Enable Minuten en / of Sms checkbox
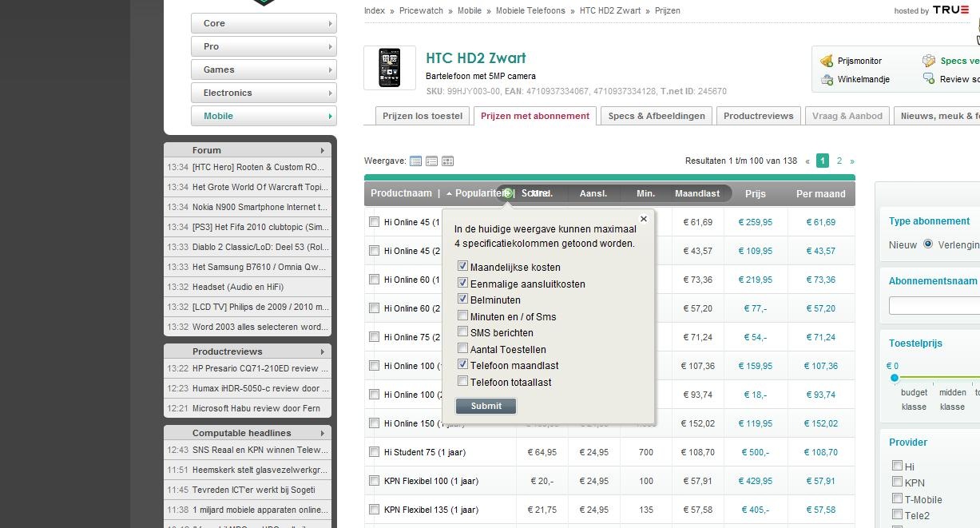980x528 pixels. (462, 316)
